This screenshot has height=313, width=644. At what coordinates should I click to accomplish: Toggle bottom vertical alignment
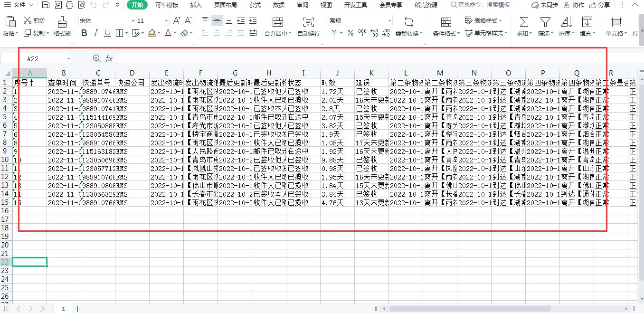point(229,20)
